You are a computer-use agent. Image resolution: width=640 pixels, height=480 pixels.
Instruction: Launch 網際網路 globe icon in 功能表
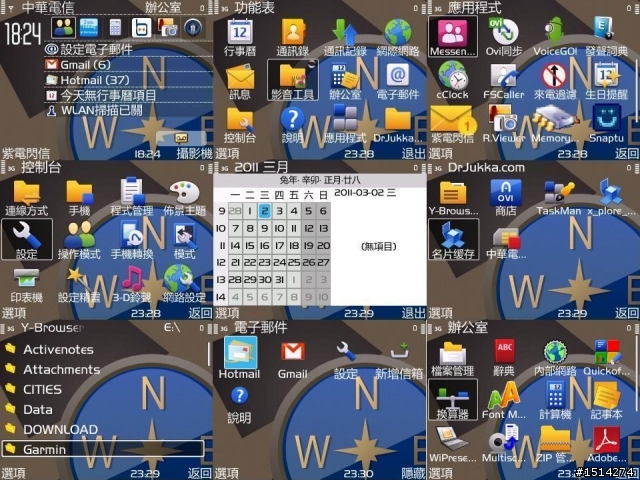[x=398, y=31]
